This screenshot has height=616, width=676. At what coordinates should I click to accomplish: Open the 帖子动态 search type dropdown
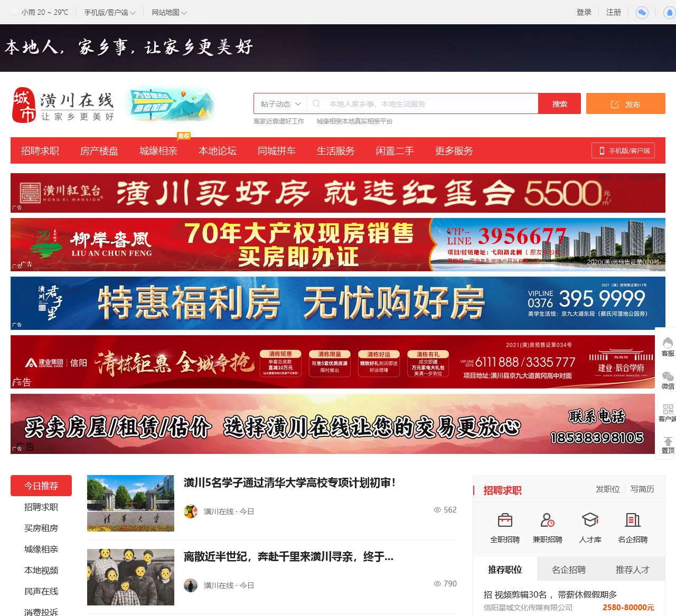click(280, 104)
